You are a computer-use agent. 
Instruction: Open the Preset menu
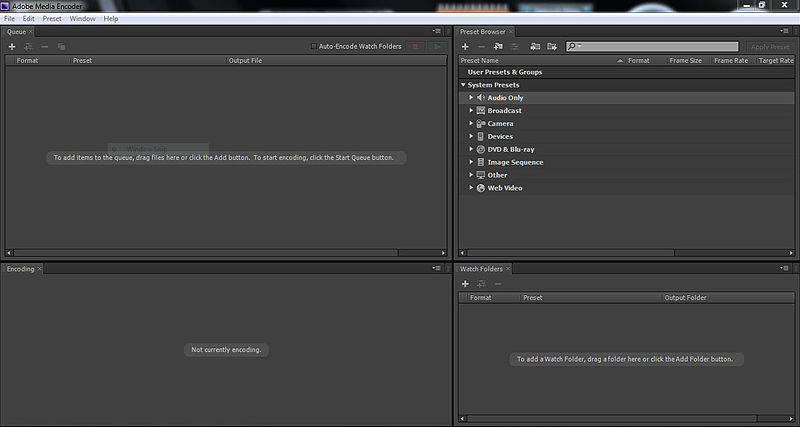coord(52,18)
